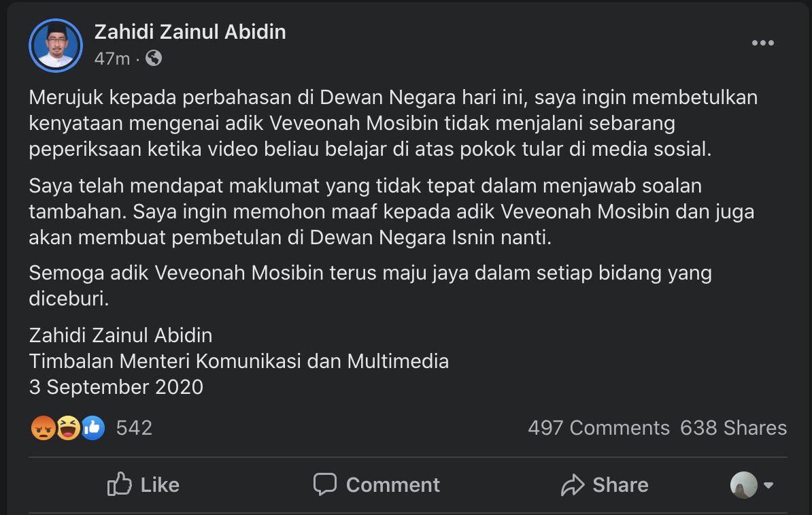Click the '3 September 2020' date line

tap(116, 387)
